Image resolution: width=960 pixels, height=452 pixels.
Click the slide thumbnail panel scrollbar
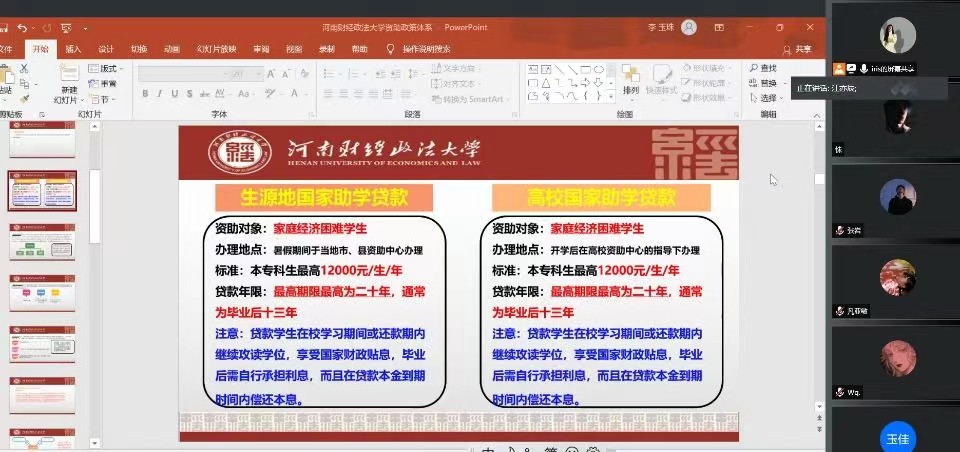pyautogui.click(x=95, y=206)
